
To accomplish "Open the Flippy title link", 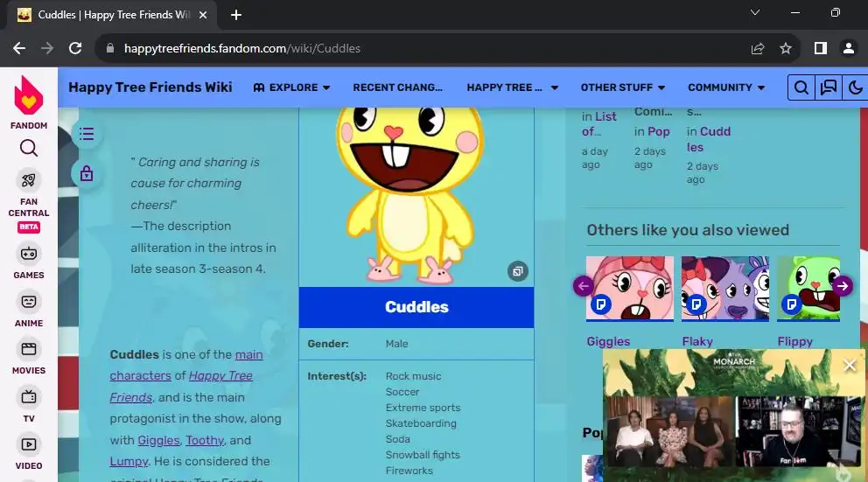I will 794,341.
